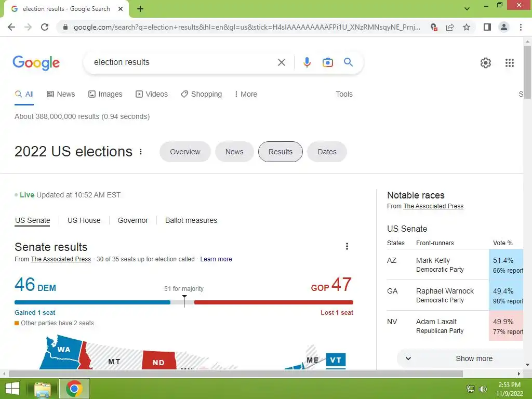Click the network icon in system tray
The height and width of the screenshot is (399, 532).
click(471, 389)
